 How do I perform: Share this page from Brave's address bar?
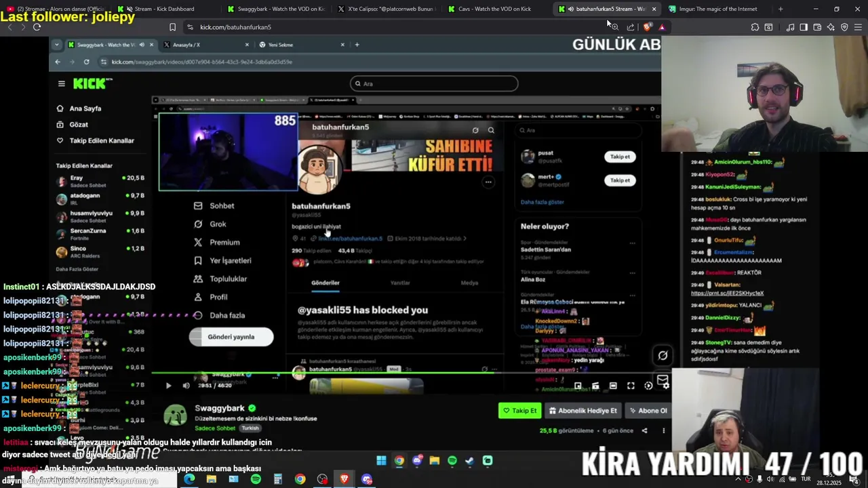click(631, 27)
